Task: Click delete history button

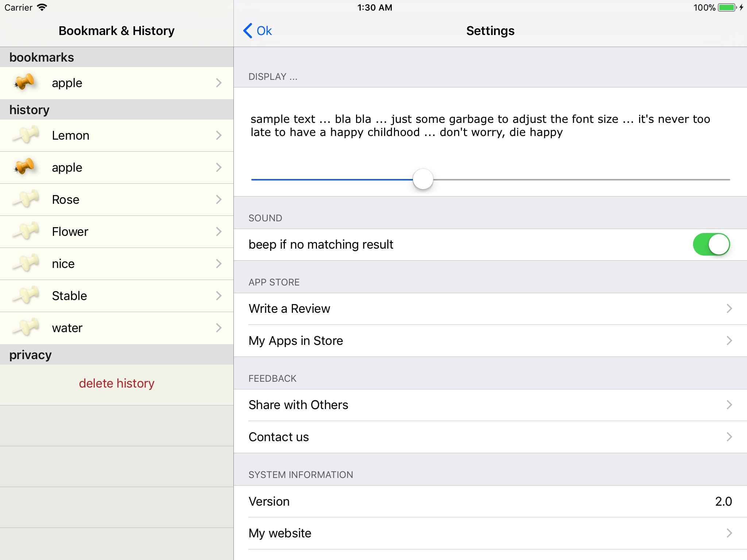Action: coord(117,383)
